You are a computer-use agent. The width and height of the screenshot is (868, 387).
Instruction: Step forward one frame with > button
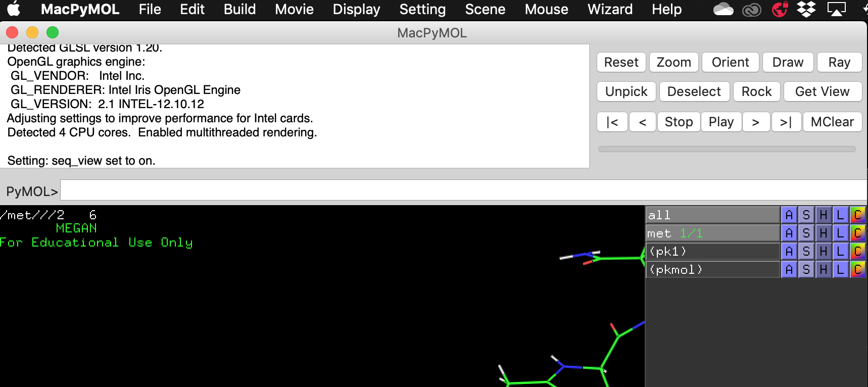tap(756, 122)
